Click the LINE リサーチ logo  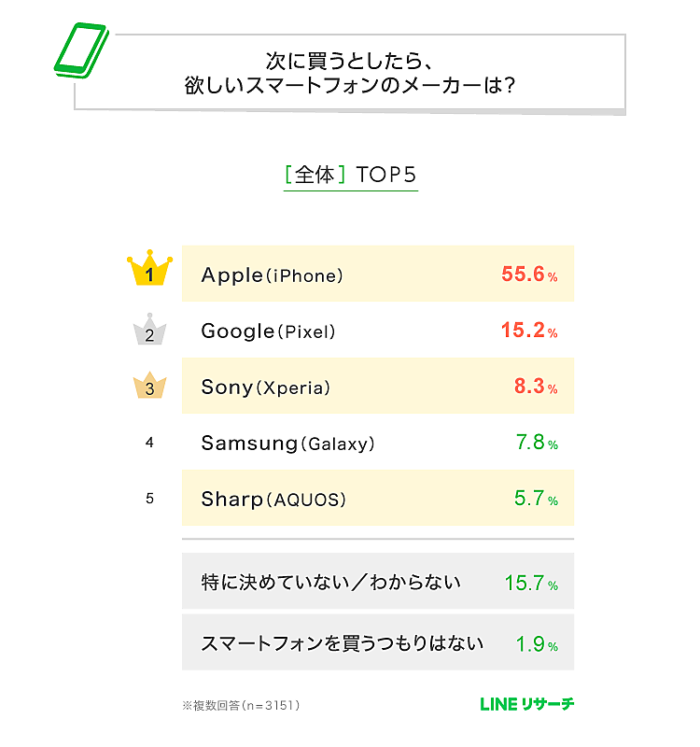[x=526, y=704]
